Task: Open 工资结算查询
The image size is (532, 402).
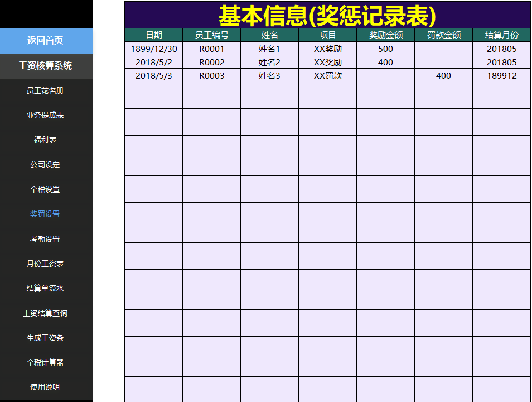Action: coord(46,313)
